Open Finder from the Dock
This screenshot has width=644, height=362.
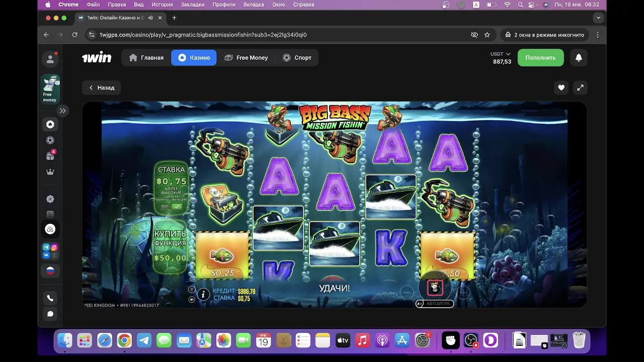click(x=65, y=340)
